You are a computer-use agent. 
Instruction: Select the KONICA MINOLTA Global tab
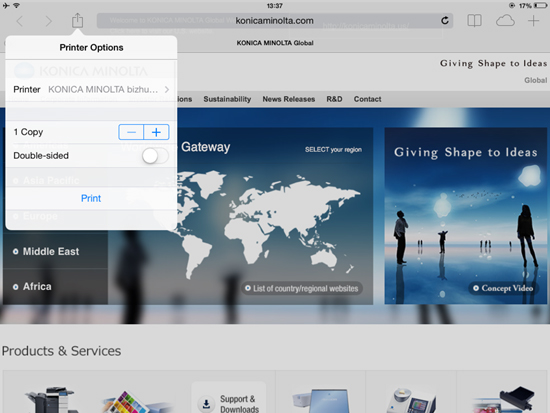click(x=275, y=43)
